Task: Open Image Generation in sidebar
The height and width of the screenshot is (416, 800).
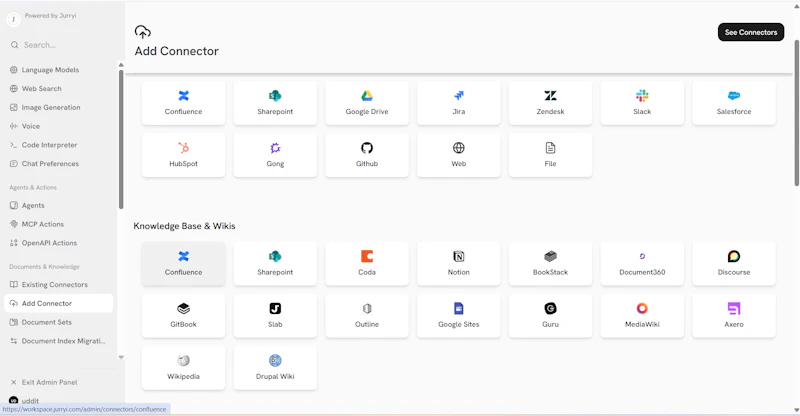Action: pyautogui.click(x=59, y=108)
